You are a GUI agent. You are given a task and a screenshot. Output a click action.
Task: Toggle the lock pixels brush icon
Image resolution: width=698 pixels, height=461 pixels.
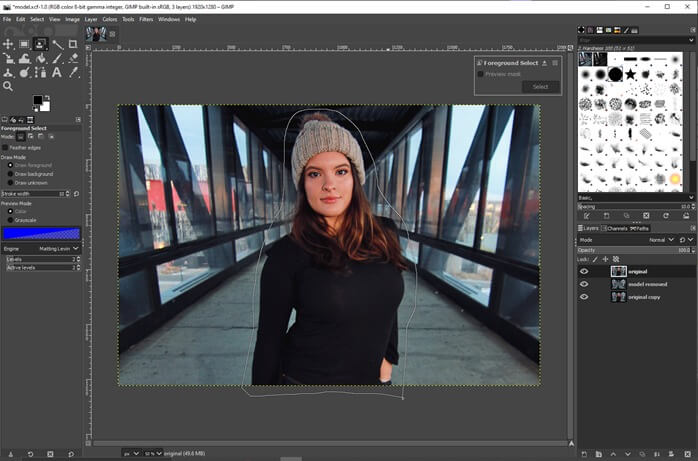click(x=595, y=259)
